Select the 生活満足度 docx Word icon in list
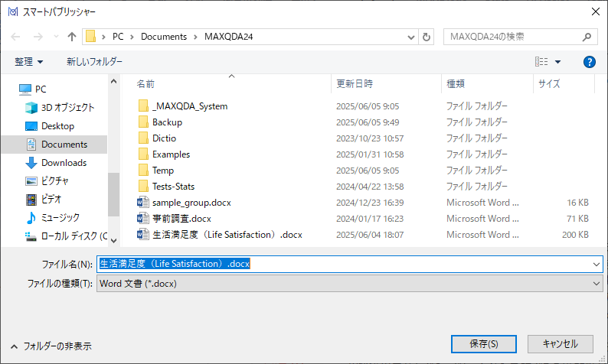 click(x=143, y=234)
